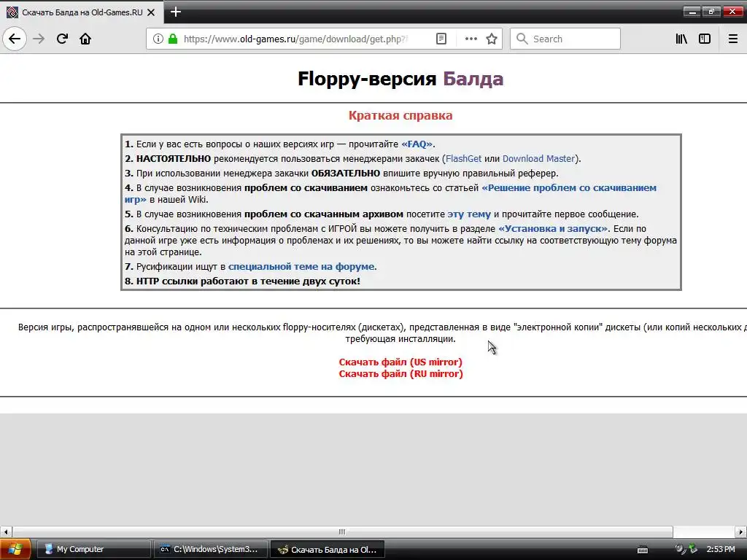Open the Library icon in toolbar
Image resolution: width=747 pixels, height=560 pixels.
pos(681,39)
